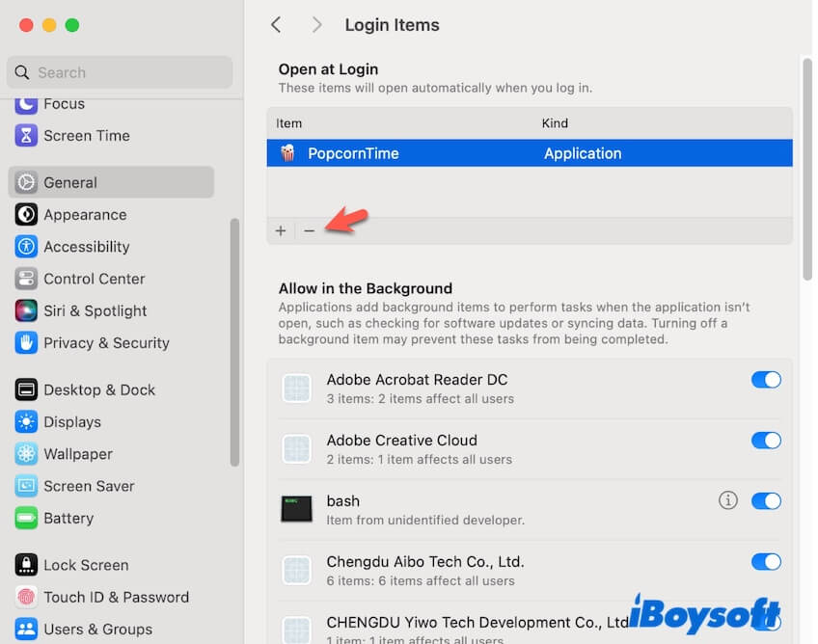The height and width of the screenshot is (644, 818).
Task: Open Privacy & Security hand icon
Action: click(x=26, y=343)
